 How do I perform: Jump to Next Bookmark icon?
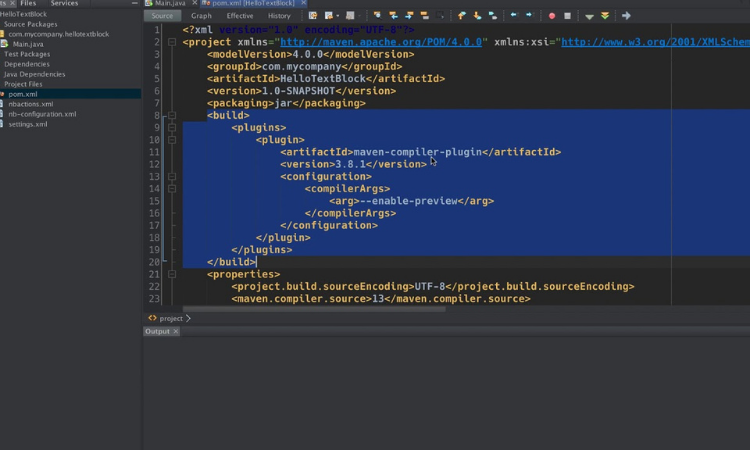tap(477, 16)
